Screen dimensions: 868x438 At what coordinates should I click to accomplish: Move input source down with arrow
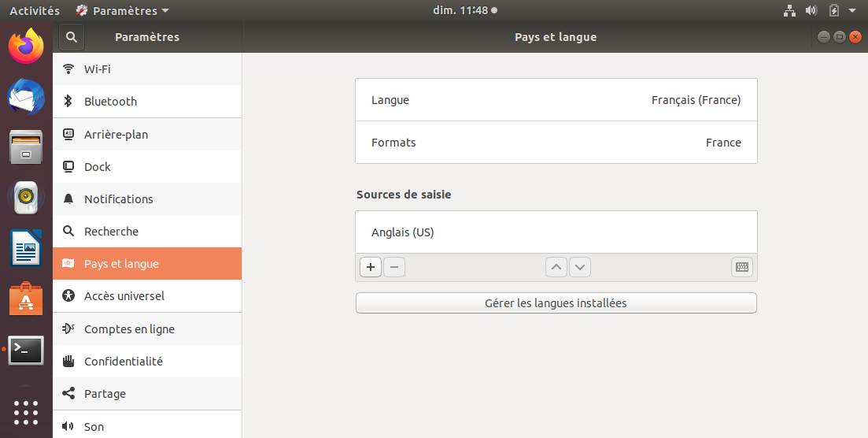(x=580, y=267)
